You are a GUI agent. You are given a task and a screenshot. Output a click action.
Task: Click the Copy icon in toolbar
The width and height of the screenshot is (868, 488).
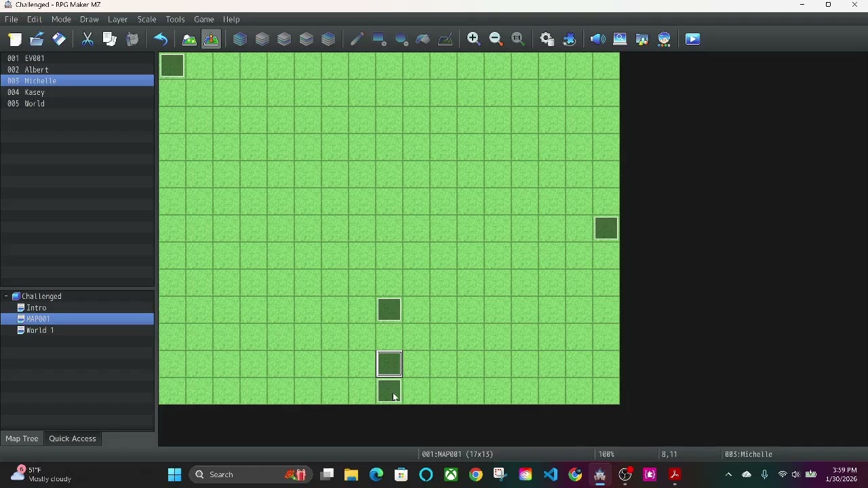pos(110,39)
